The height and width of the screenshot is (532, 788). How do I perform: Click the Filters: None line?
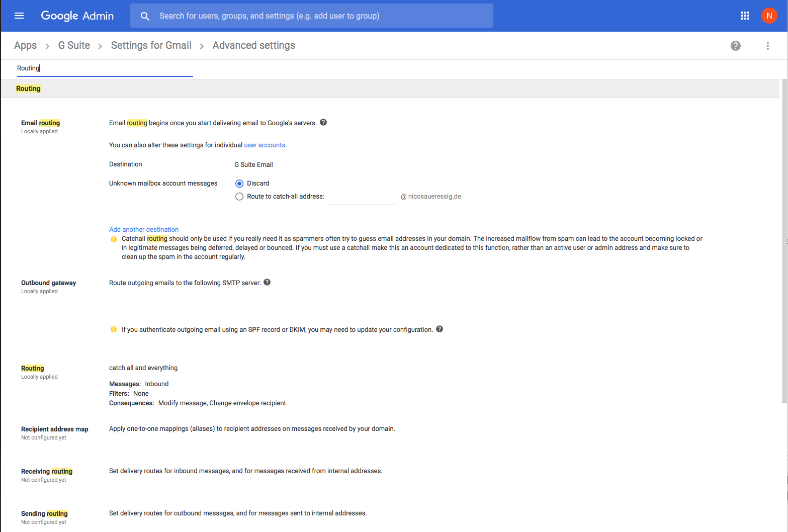pos(129,393)
